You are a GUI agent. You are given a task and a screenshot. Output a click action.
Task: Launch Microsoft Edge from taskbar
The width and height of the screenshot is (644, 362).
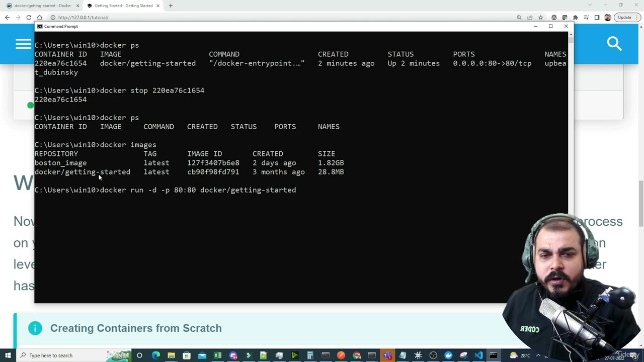click(155, 355)
